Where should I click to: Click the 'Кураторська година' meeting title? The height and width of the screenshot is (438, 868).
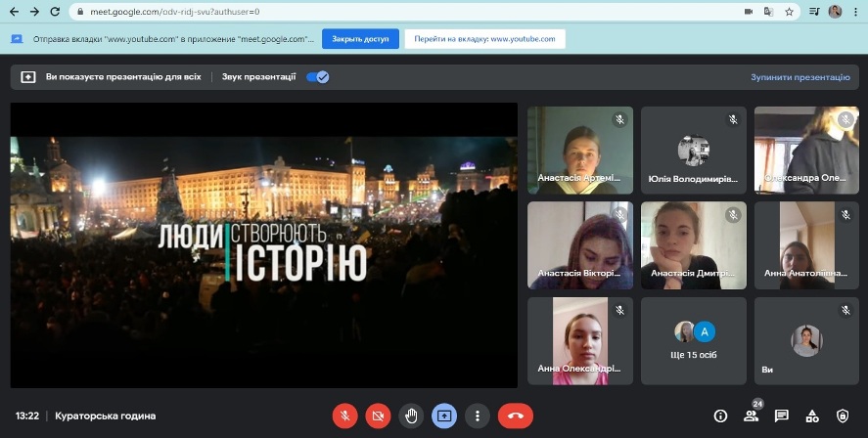105,416
